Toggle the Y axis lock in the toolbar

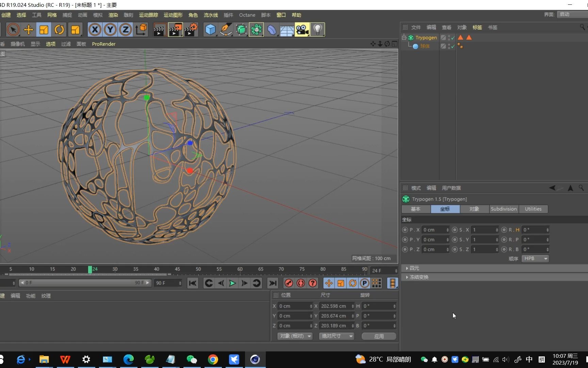point(110,30)
